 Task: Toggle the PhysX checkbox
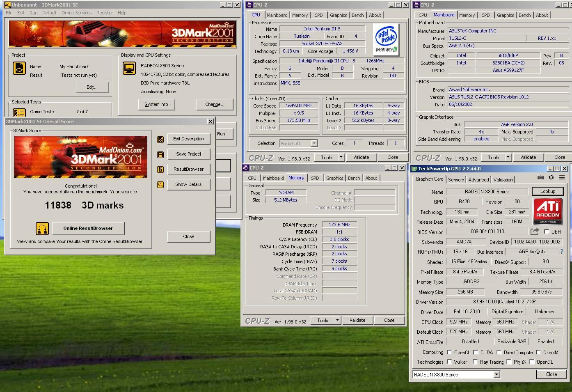tap(509, 362)
